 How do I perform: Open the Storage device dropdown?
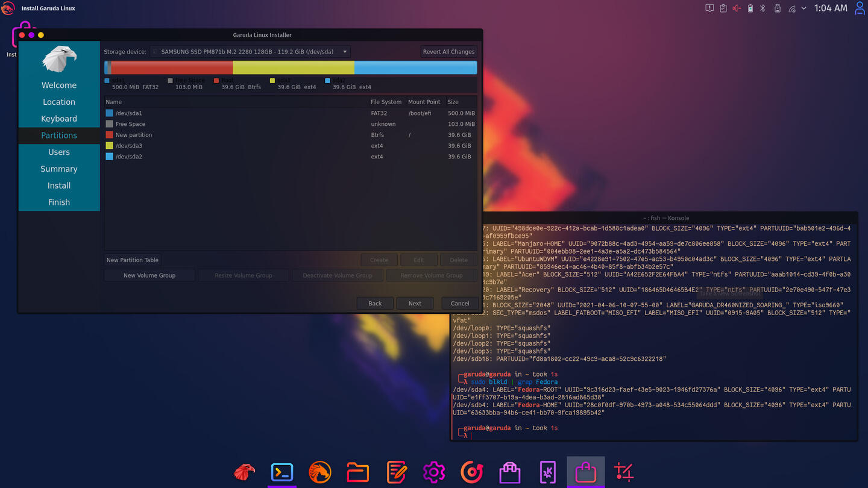click(250, 52)
